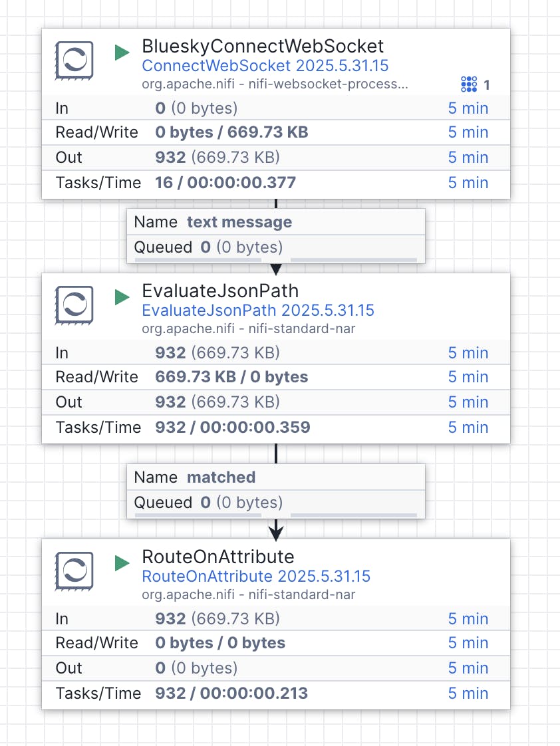Click '669.73 KB / 0 bytes' Read/Write value
Viewport: 560px width, 746px height.
click(231, 377)
